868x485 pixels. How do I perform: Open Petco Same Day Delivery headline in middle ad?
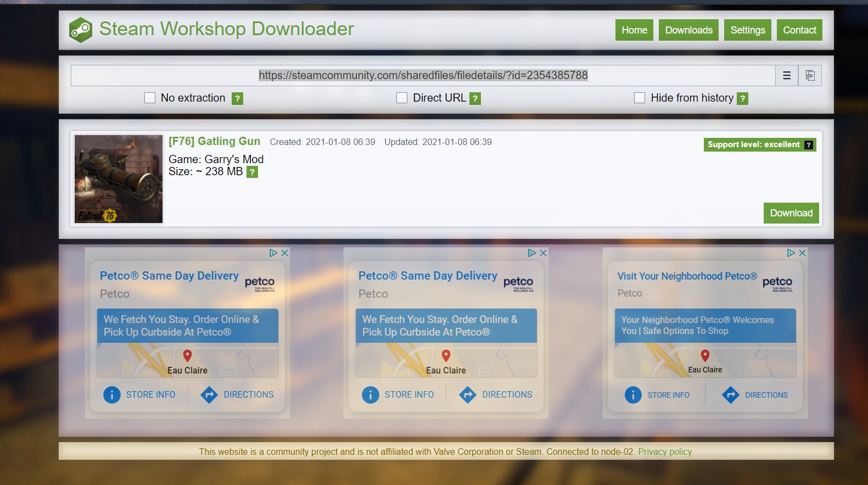[x=428, y=276]
